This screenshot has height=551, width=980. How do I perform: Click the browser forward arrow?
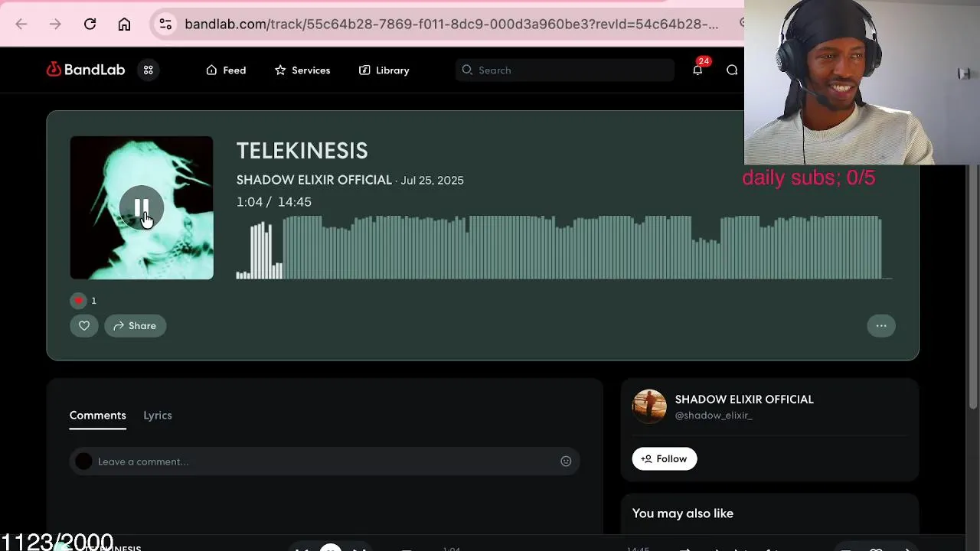(x=55, y=24)
